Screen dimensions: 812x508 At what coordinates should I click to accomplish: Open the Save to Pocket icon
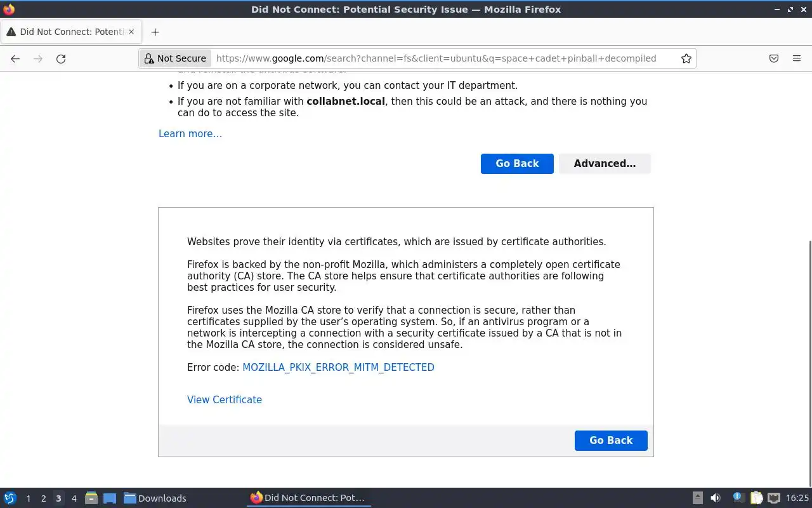[x=774, y=58]
